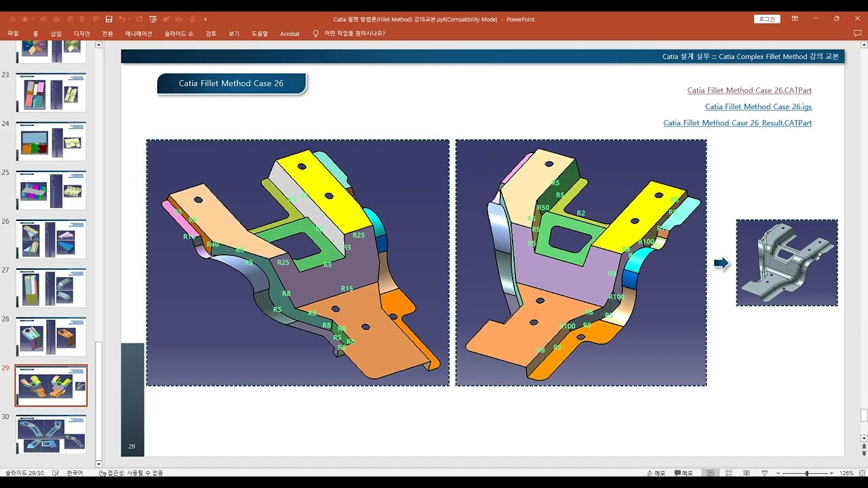Click the 126% zoom level value

tap(846, 473)
